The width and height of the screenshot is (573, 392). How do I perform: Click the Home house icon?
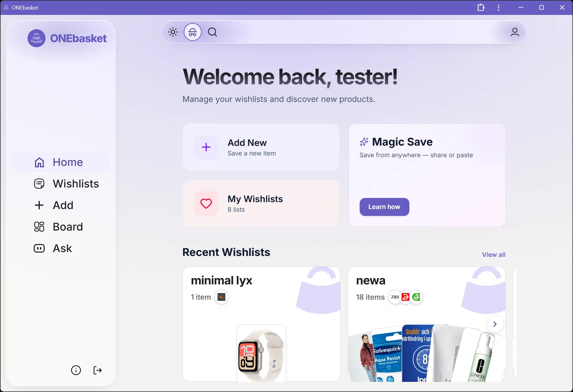tap(39, 162)
